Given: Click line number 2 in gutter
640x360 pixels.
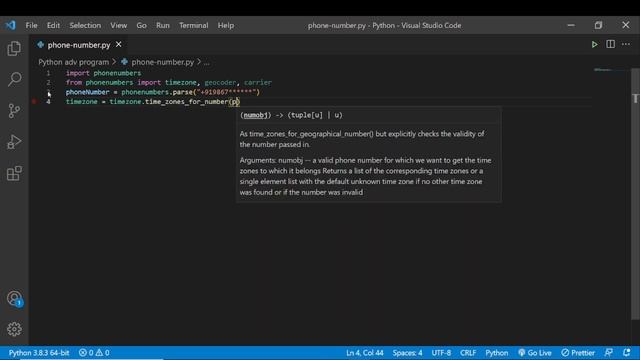Looking at the screenshot, I should [48, 82].
